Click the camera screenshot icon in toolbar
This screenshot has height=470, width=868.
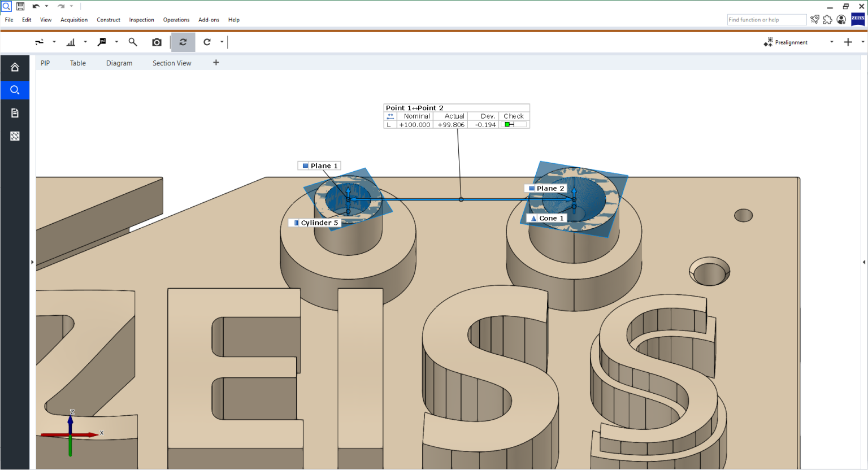[x=157, y=42]
